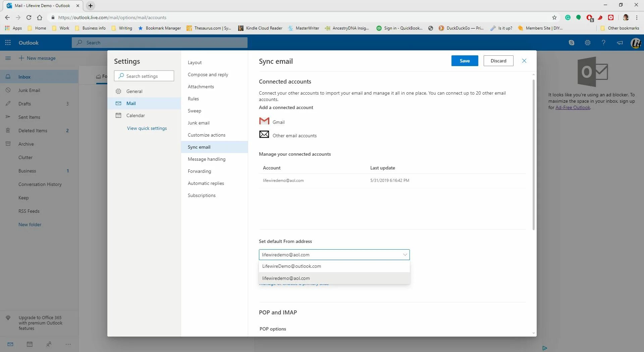Click the Search settings field

point(144,76)
